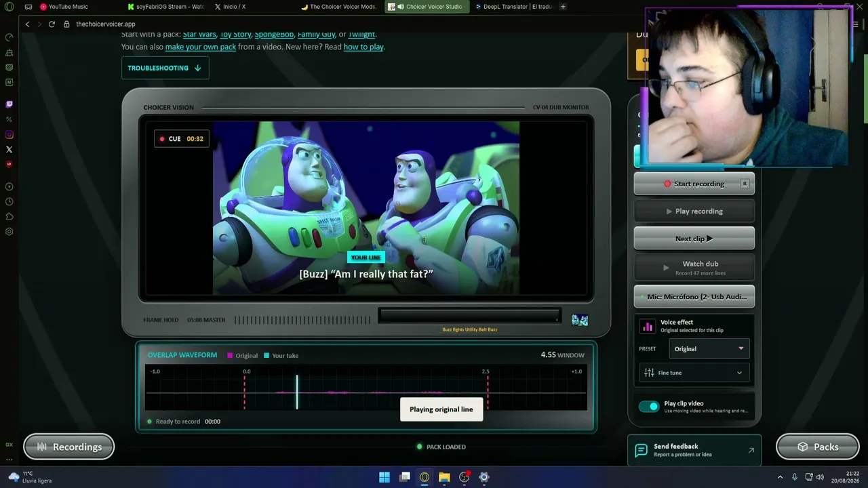Open the Toy Story pack link

click(235, 35)
